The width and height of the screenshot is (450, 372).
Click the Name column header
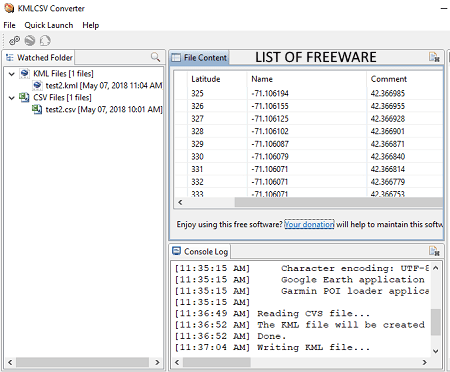click(307, 79)
